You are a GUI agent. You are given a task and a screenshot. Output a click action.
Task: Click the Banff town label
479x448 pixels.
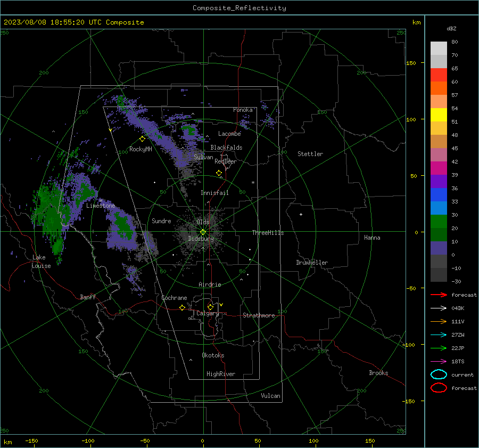pos(88,297)
